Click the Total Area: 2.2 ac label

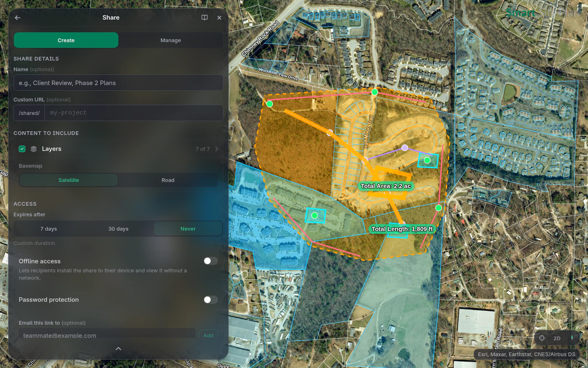pos(386,186)
